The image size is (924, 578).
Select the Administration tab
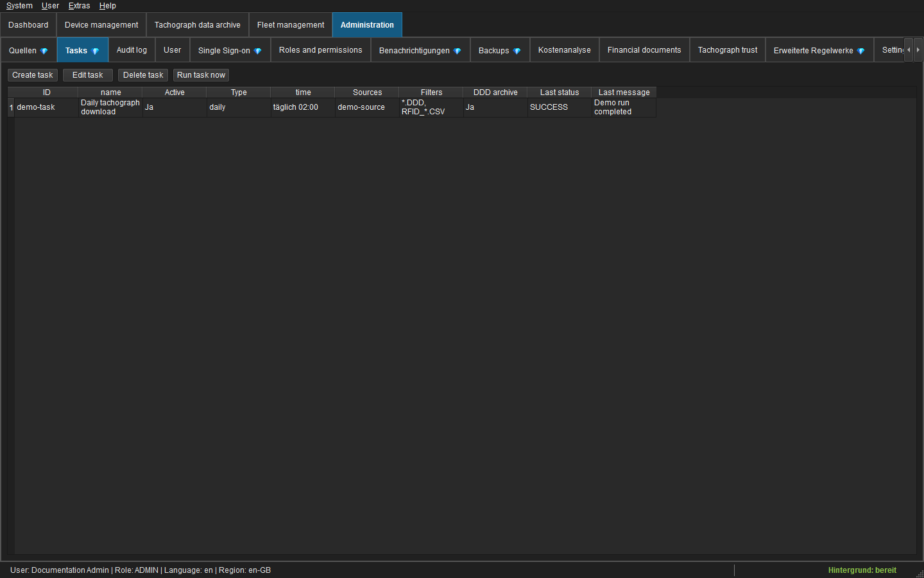[x=367, y=25]
